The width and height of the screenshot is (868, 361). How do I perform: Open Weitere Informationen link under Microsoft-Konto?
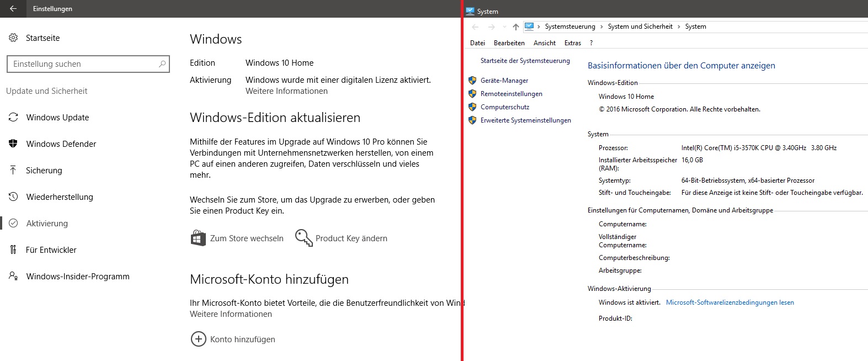pos(231,314)
